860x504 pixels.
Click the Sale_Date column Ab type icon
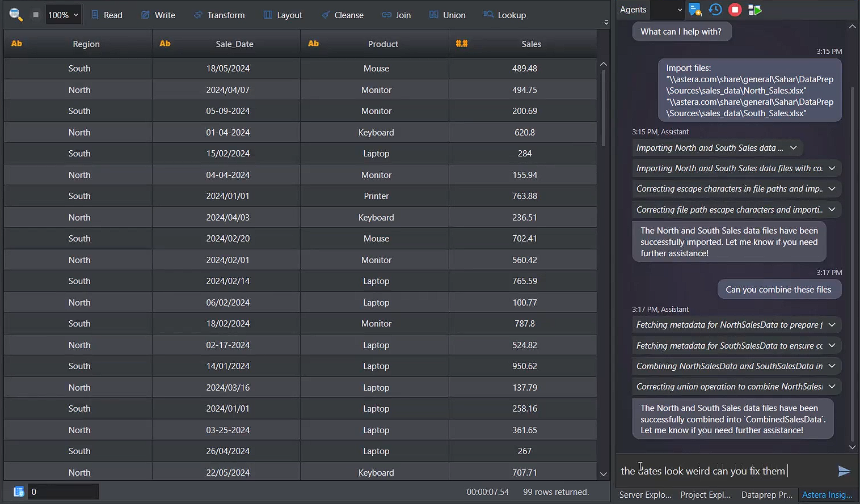(165, 44)
